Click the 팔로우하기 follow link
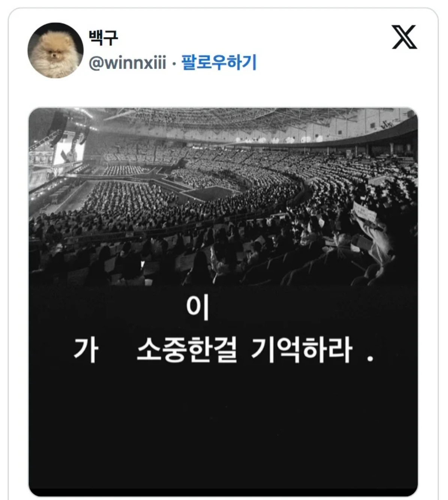Screen dimensions: 448x500 (x=219, y=62)
